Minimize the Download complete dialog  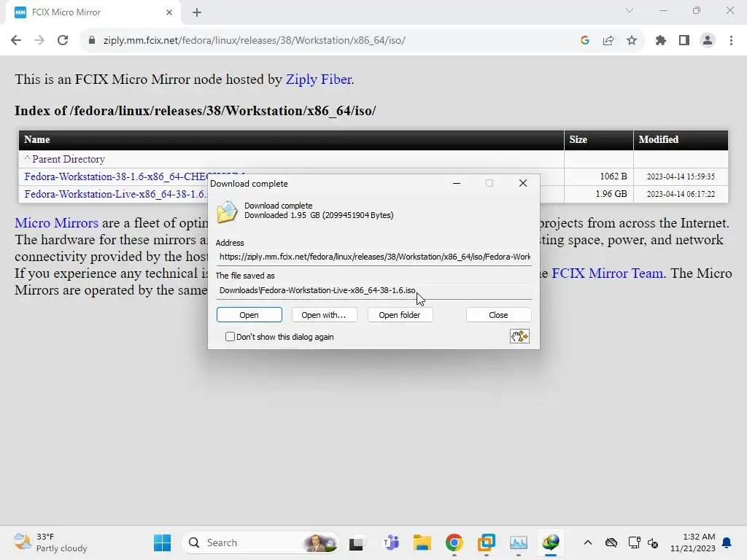[457, 183]
